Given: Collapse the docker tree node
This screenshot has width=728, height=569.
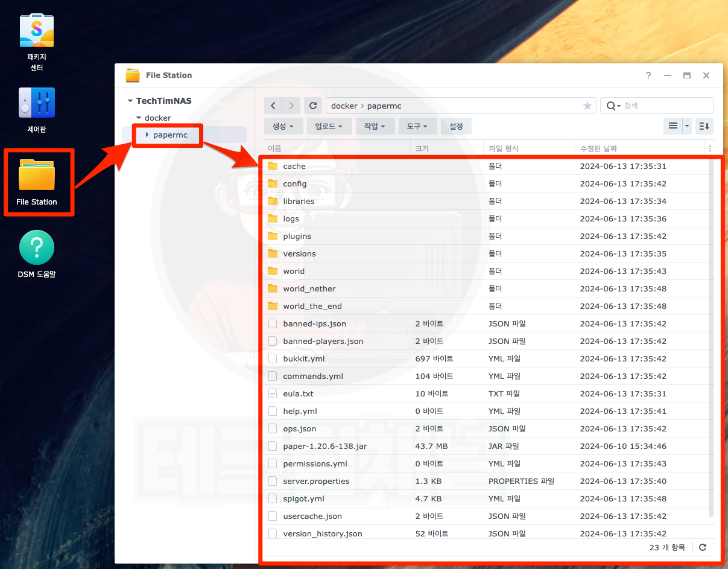Looking at the screenshot, I should pyautogui.click(x=139, y=118).
